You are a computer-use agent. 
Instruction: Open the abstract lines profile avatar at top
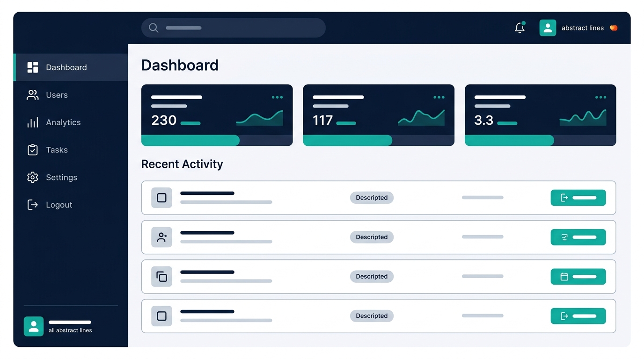pos(548,28)
